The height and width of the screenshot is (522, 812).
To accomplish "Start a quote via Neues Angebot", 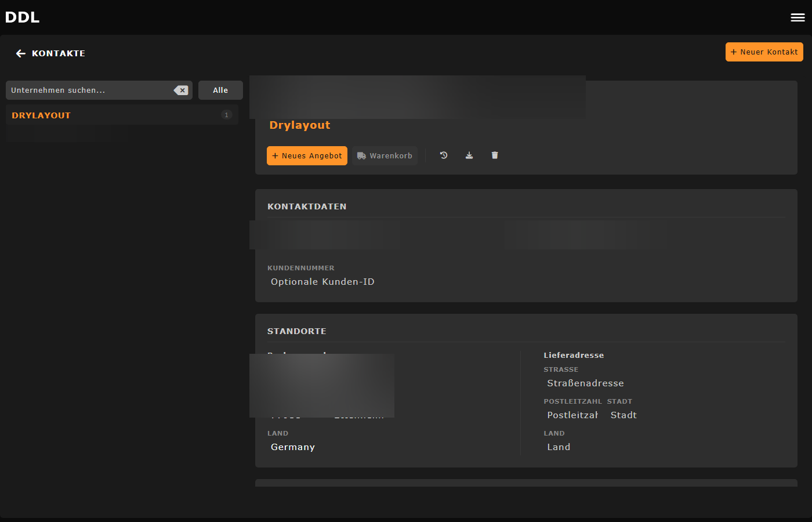I will [307, 155].
